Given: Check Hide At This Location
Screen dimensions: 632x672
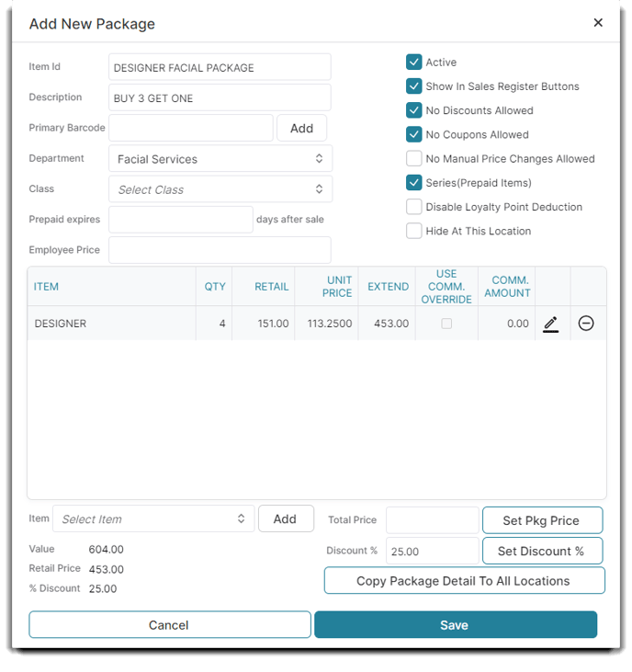Looking at the screenshot, I should [x=413, y=231].
